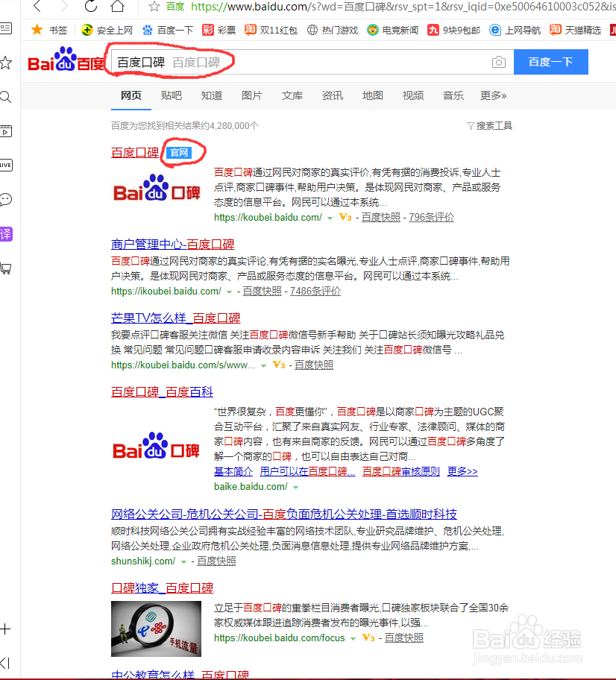Open the 上网导航 bookmark
Viewport: 616px width, 680px height.
point(515,30)
